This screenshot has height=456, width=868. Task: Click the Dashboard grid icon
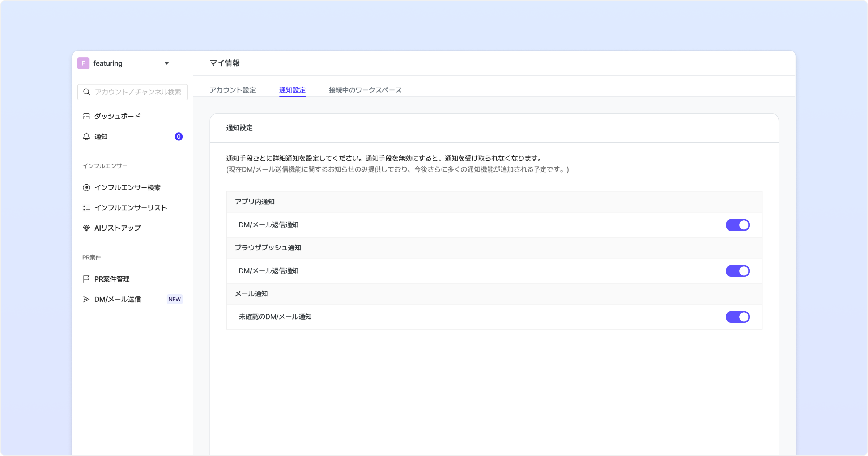(86, 116)
